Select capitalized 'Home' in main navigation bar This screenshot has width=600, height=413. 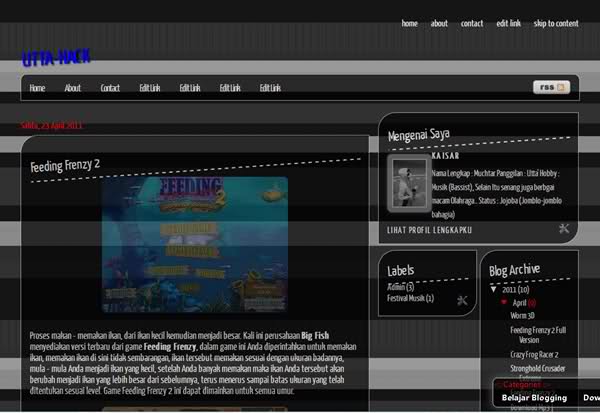(x=38, y=88)
